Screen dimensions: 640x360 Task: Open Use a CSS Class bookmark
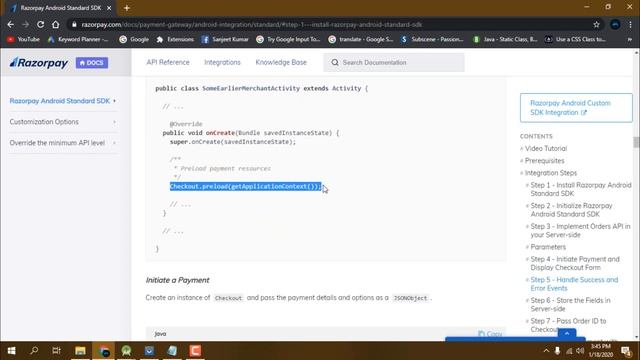coord(576,39)
